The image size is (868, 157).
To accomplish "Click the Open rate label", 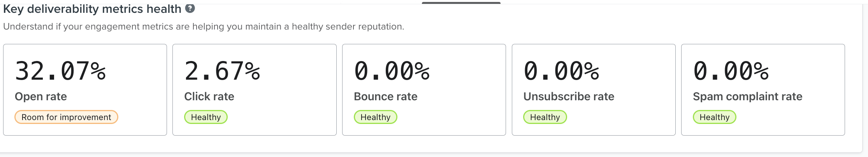I will pos(41,96).
